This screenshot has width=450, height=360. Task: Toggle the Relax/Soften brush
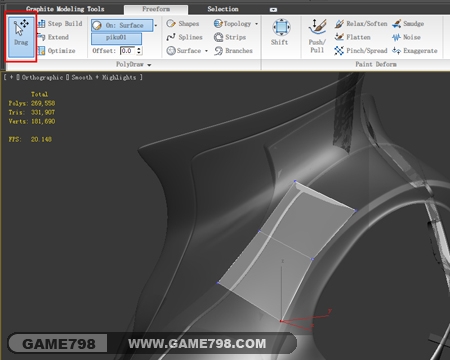361,24
